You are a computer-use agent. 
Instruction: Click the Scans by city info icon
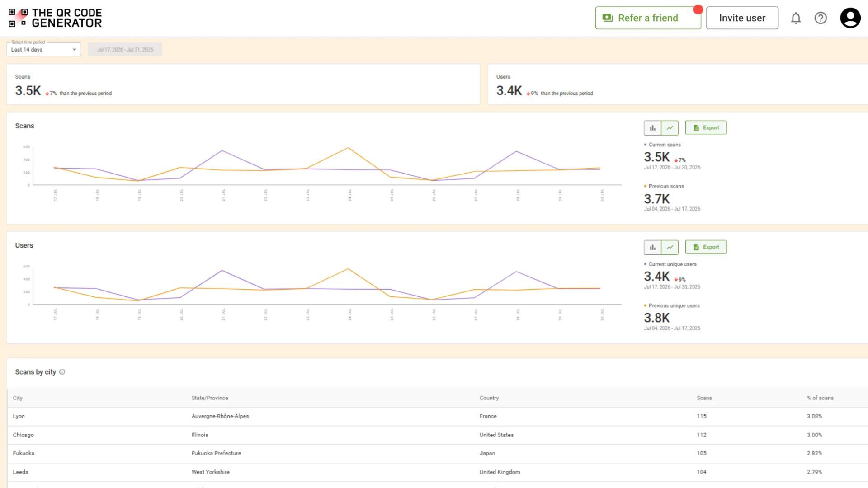click(62, 372)
